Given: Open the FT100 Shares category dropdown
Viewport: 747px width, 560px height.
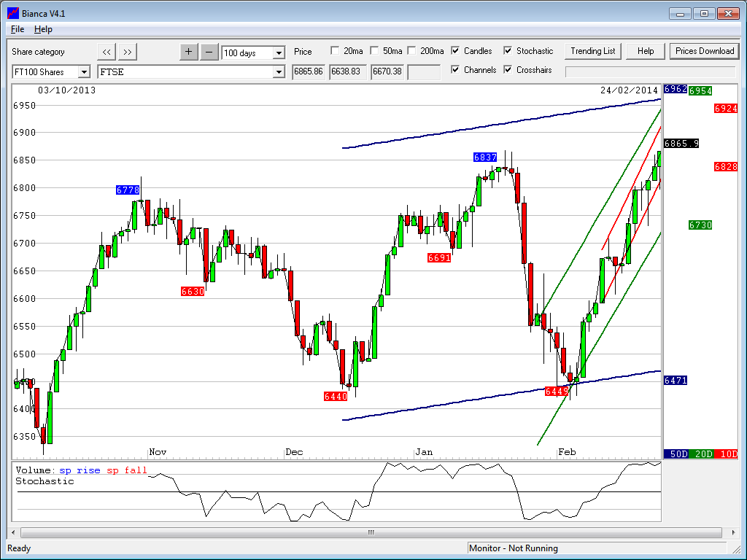Looking at the screenshot, I should [84, 72].
